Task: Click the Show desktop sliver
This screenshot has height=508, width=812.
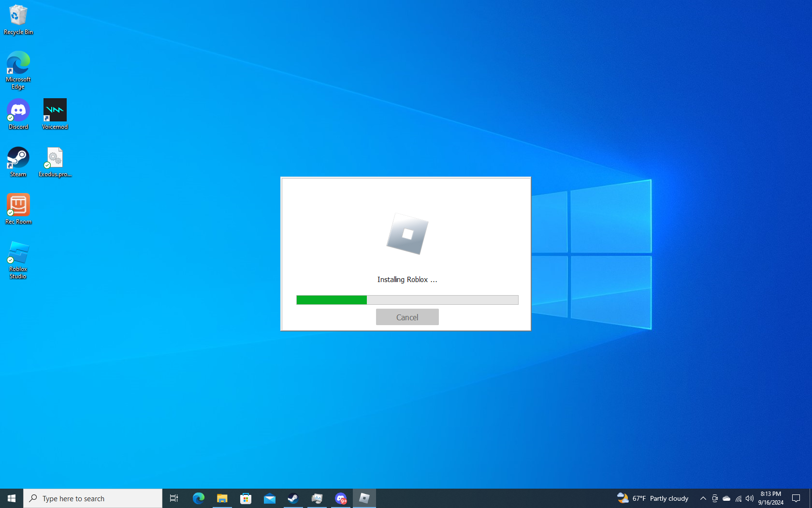Action: click(811, 498)
